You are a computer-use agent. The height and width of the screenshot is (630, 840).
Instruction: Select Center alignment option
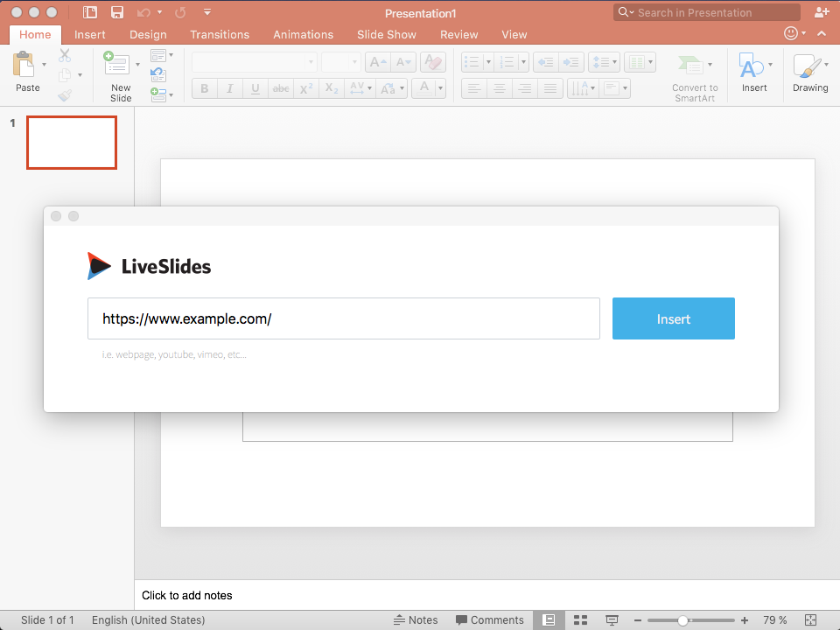tap(500, 88)
